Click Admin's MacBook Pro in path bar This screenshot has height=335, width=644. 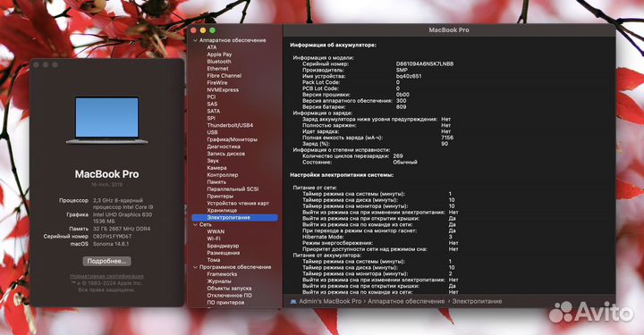click(x=330, y=301)
